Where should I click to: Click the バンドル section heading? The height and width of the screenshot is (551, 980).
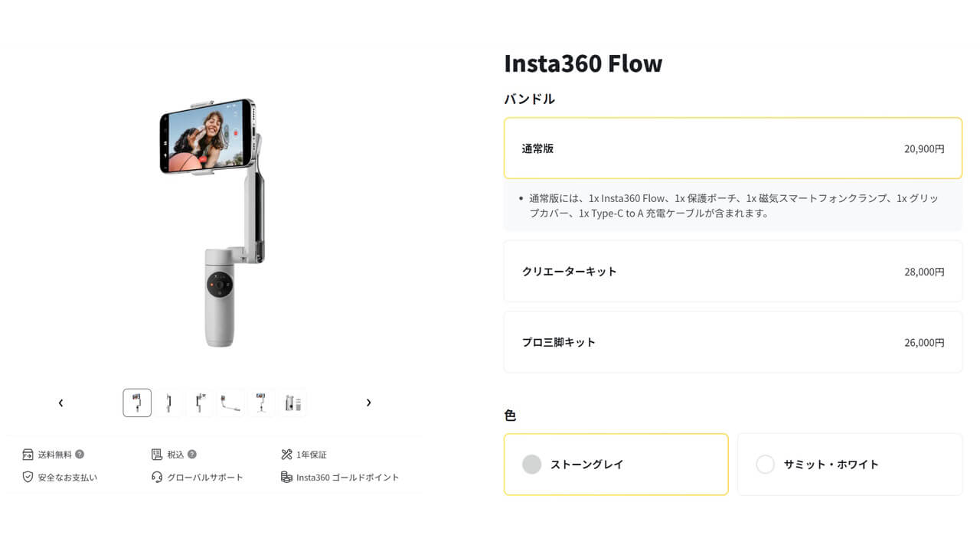coord(530,99)
